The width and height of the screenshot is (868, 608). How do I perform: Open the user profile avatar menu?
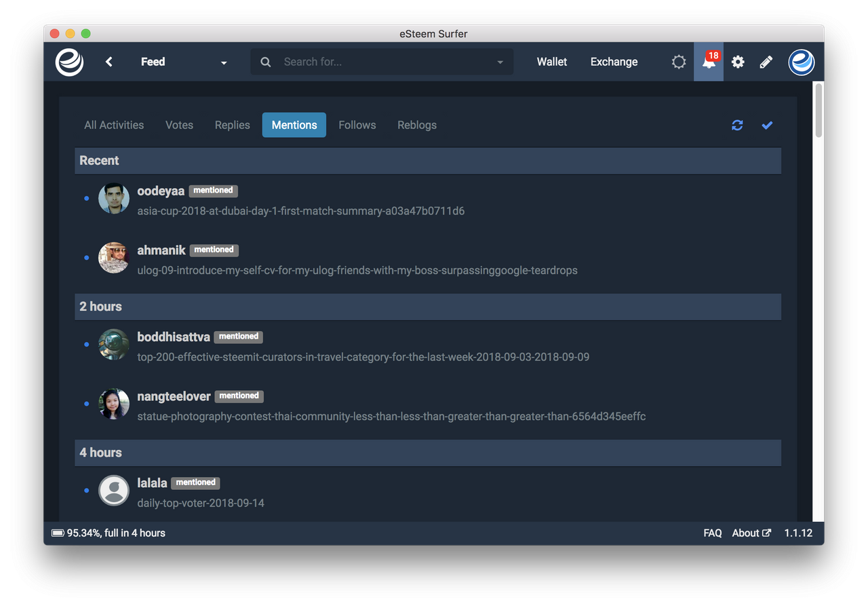point(801,62)
